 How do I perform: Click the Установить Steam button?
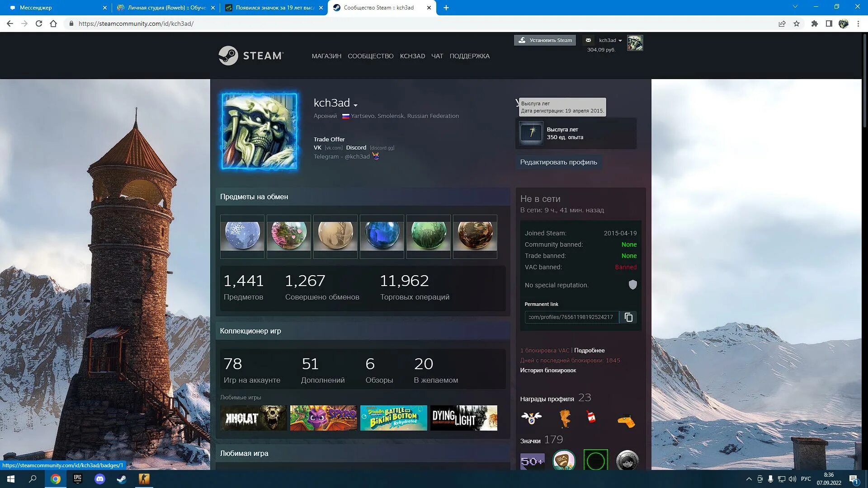pyautogui.click(x=545, y=40)
